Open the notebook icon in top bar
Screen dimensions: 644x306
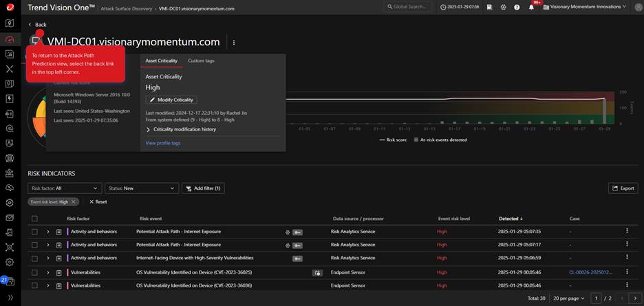click(490, 7)
